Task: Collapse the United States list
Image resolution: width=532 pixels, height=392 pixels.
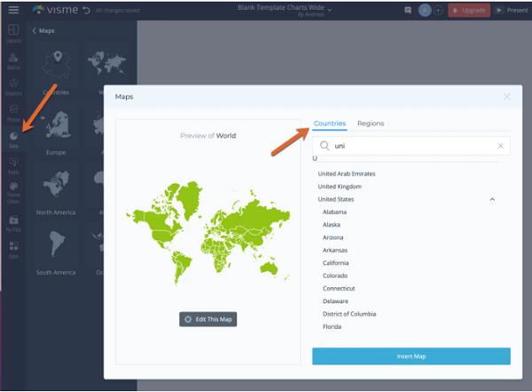Action: [492, 200]
